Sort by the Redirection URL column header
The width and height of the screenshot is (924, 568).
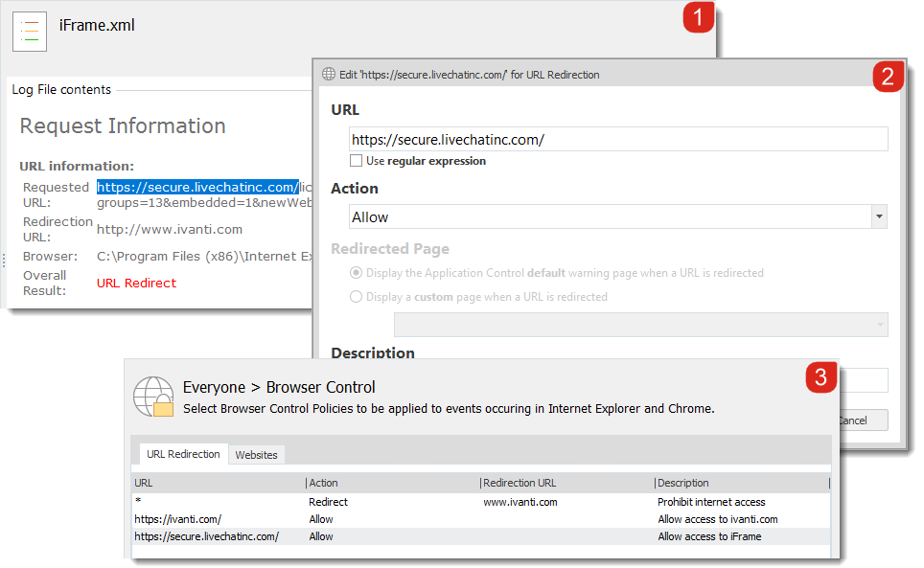coord(566,483)
